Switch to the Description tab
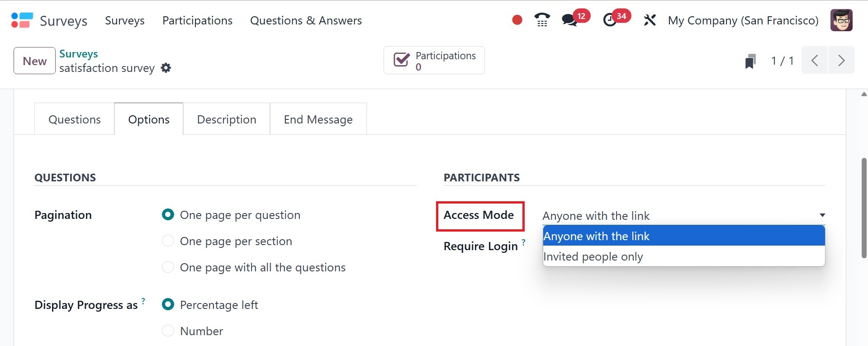868x346 pixels. tap(227, 119)
